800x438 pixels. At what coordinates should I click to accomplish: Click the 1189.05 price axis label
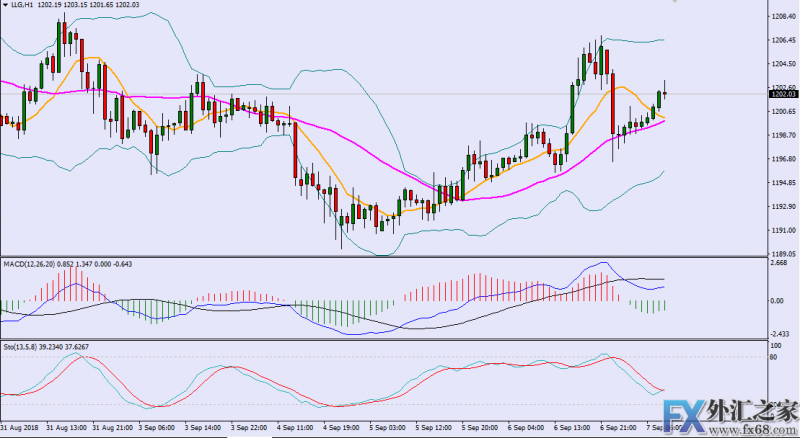(782, 254)
